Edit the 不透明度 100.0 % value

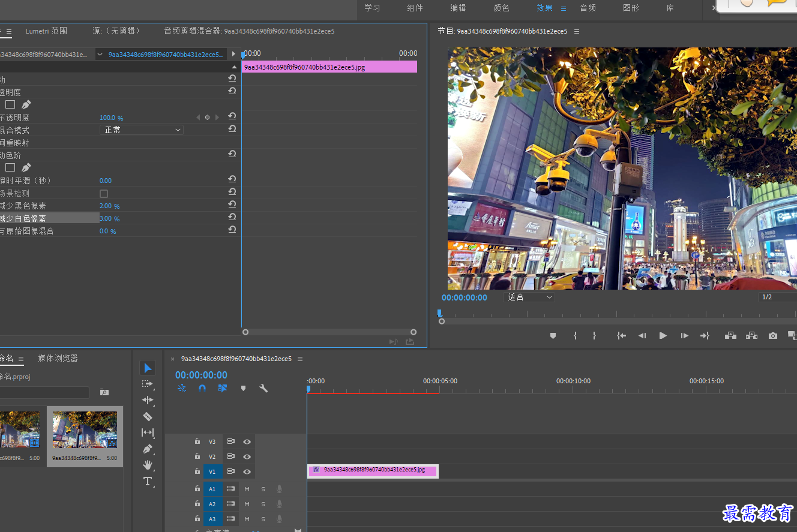click(x=111, y=118)
